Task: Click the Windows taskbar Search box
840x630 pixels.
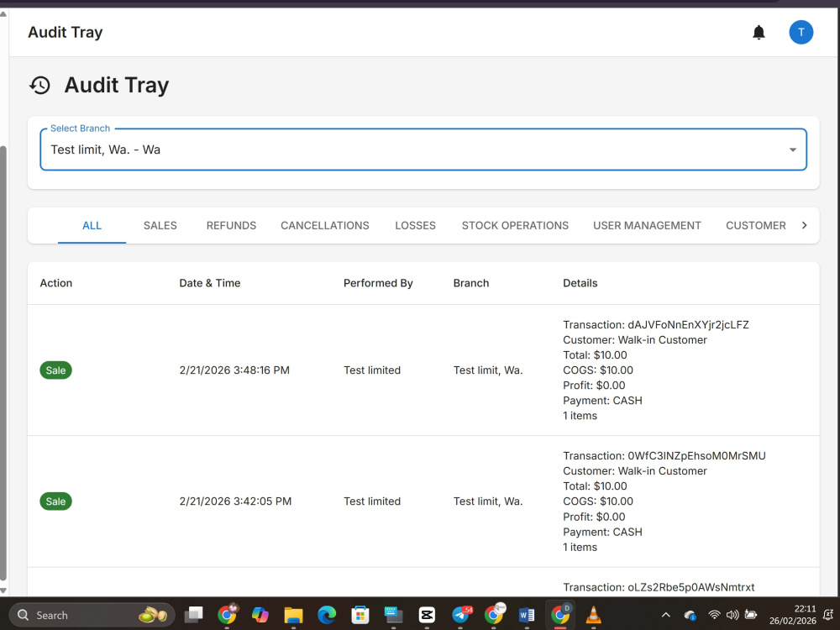Action: tap(92, 615)
